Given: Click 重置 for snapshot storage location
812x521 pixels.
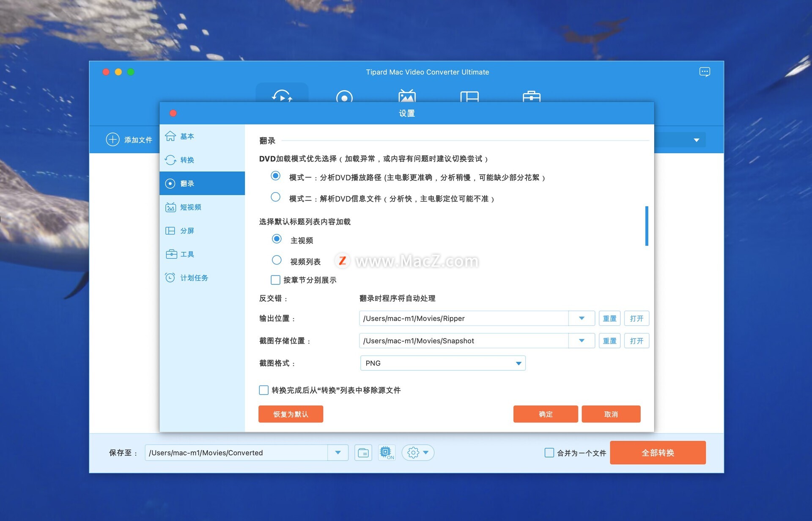Looking at the screenshot, I should [609, 341].
